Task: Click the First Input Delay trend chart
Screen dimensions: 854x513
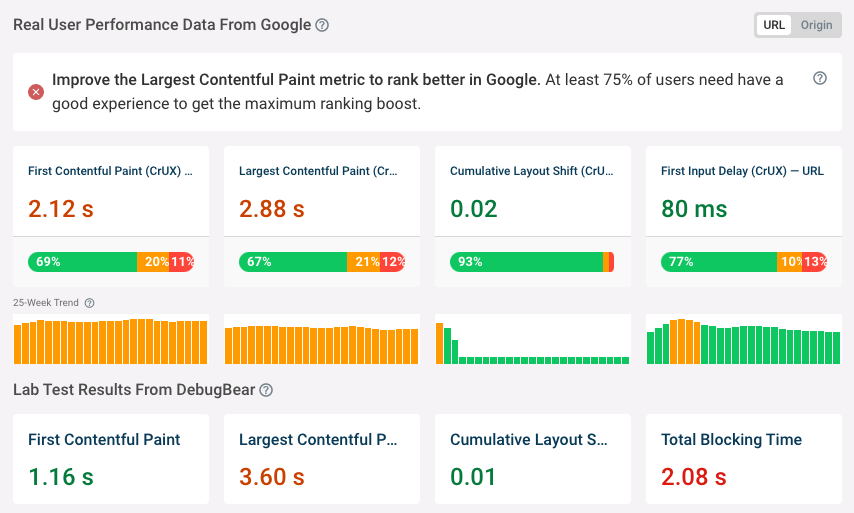Action: point(743,341)
